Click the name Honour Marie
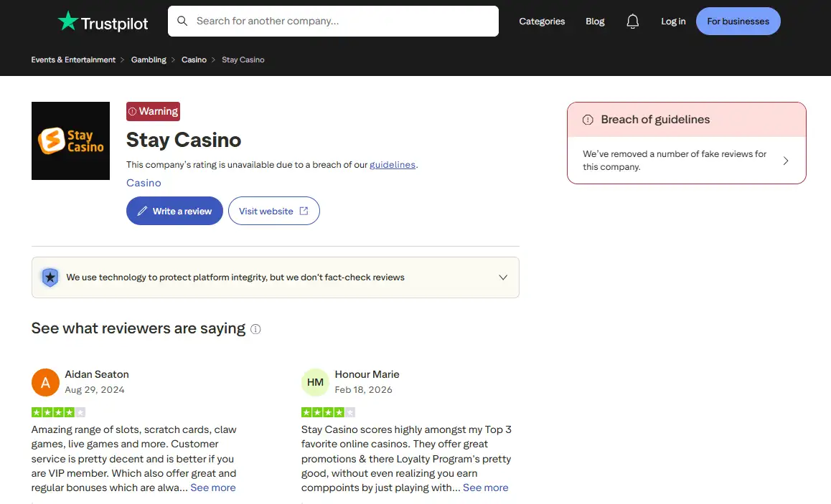Image resolution: width=831 pixels, height=504 pixels. coord(367,374)
